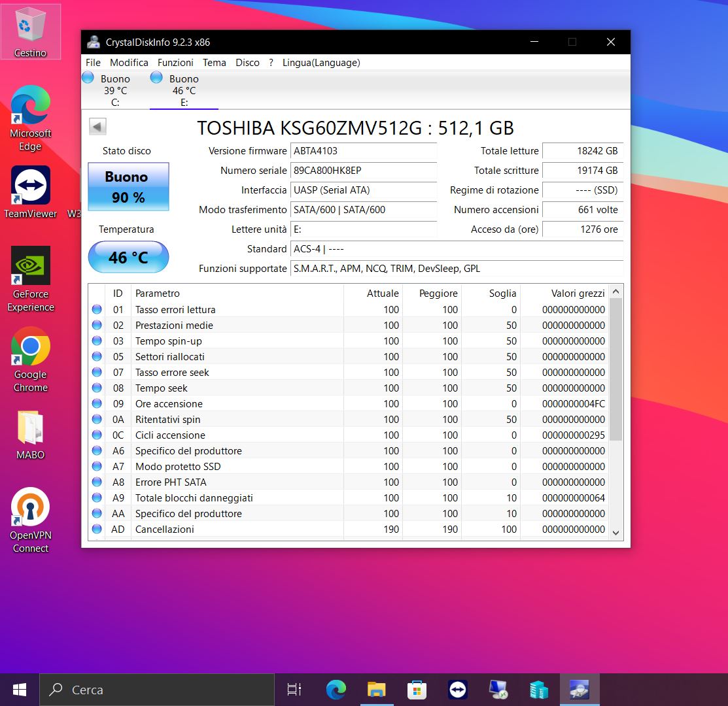Open TeamViewer from the taskbar
728x706 pixels.
pos(458,690)
